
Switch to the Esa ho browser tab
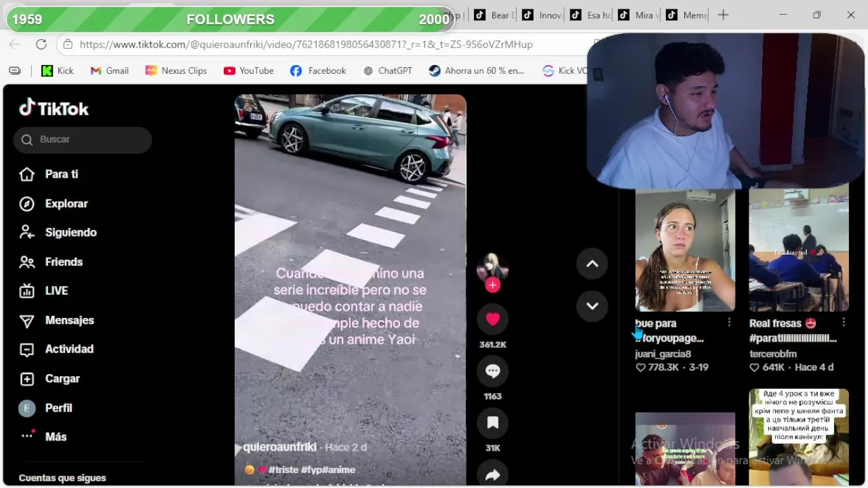click(591, 15)
